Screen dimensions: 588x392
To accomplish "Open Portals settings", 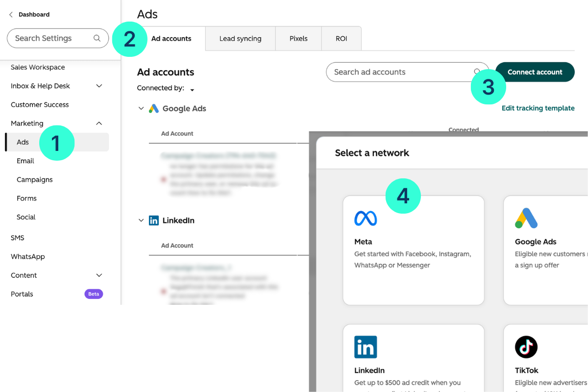I will (x=22, y=294).
